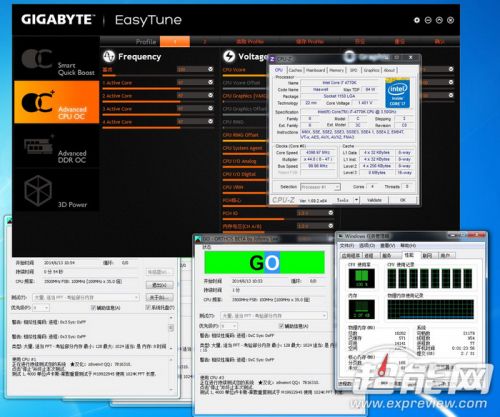
Task: Switch to the Memory tab in CPU-Z
Action: click(x=336, y=70)
